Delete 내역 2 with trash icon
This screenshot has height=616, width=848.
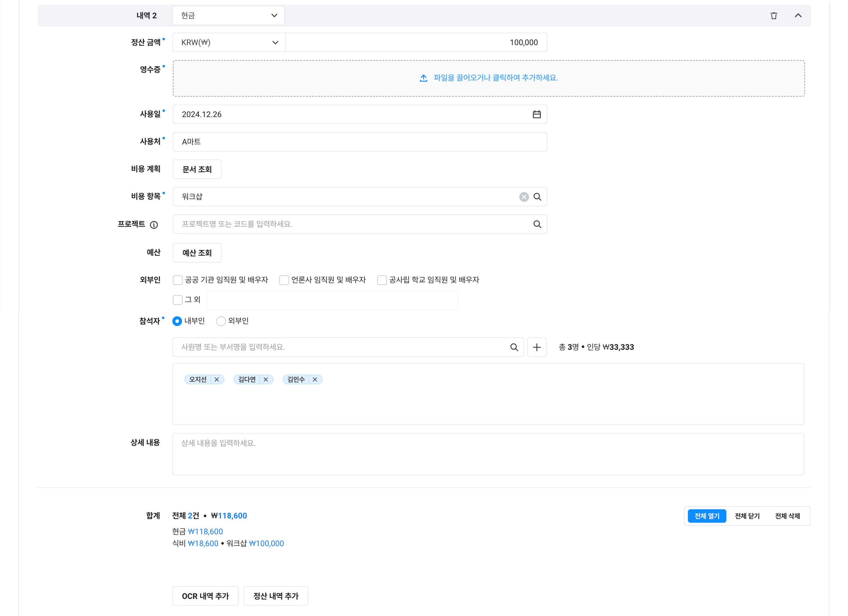[x=773, y=16]
